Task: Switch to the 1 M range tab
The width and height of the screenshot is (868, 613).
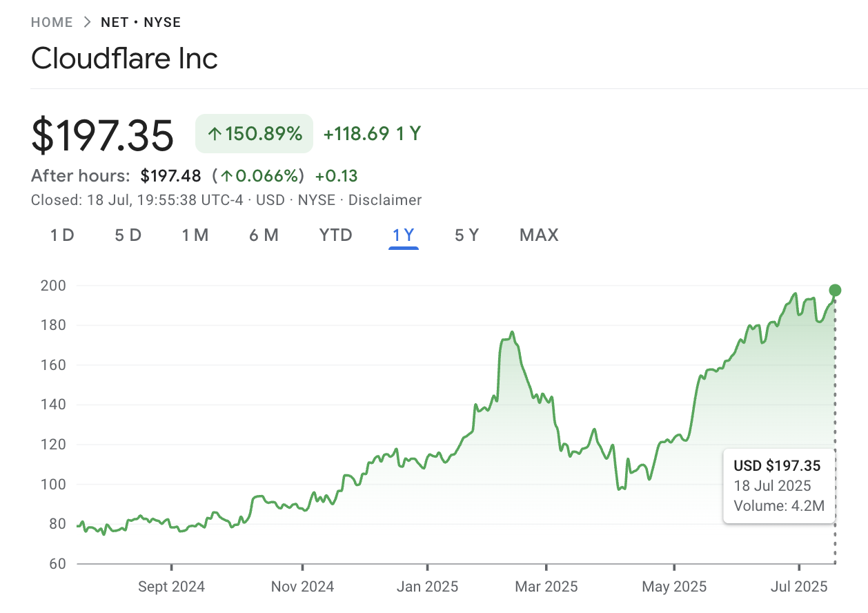Action: point(195,235)
